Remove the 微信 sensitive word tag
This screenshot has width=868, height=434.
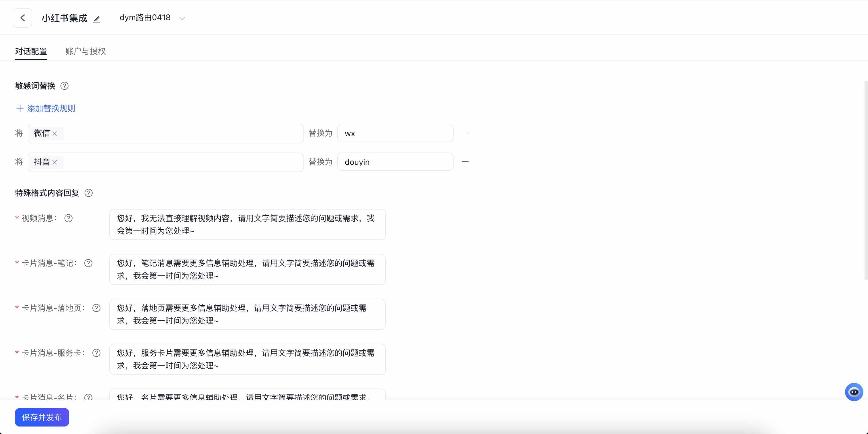(x=56, y=134)
